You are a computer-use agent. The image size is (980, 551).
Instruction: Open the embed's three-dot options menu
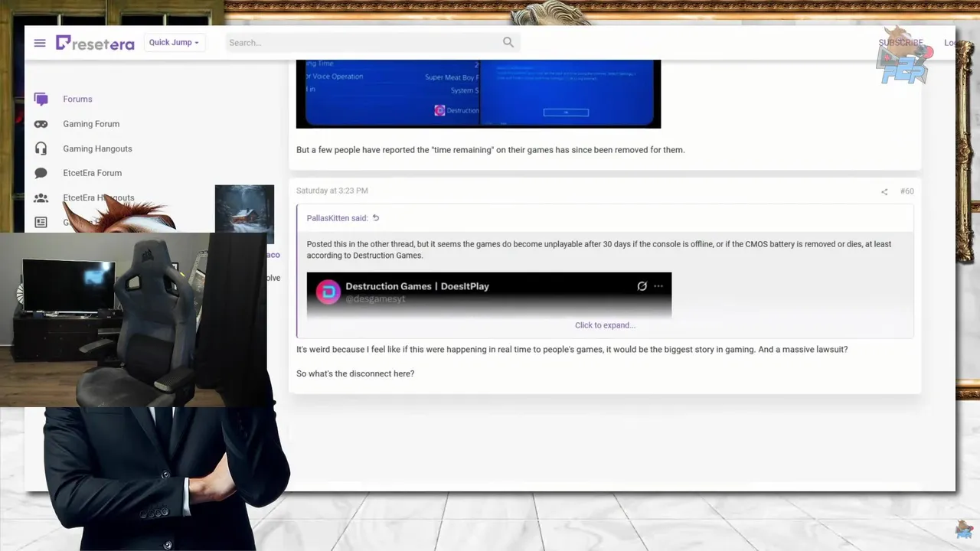(658, 286)
